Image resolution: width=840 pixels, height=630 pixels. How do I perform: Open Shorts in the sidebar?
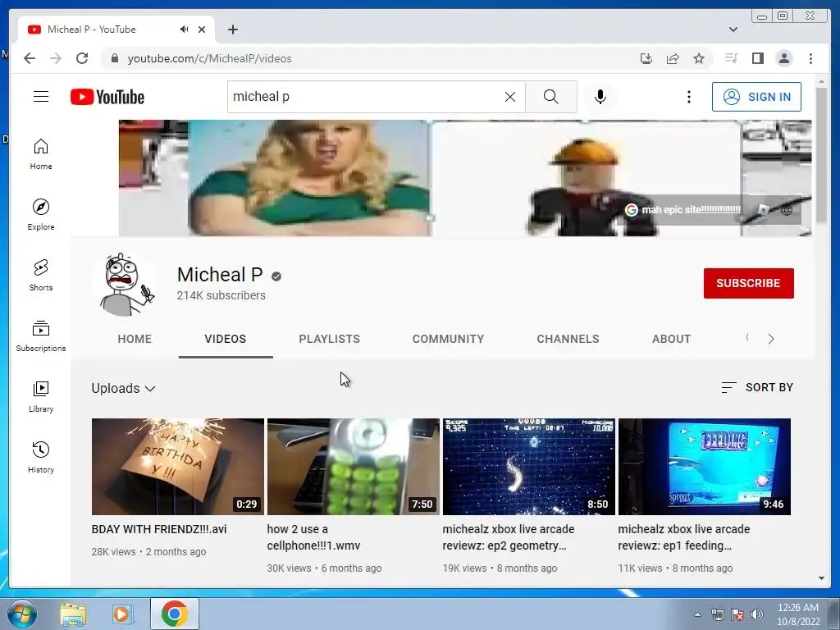pyautogui.click(x=41, y=276)
